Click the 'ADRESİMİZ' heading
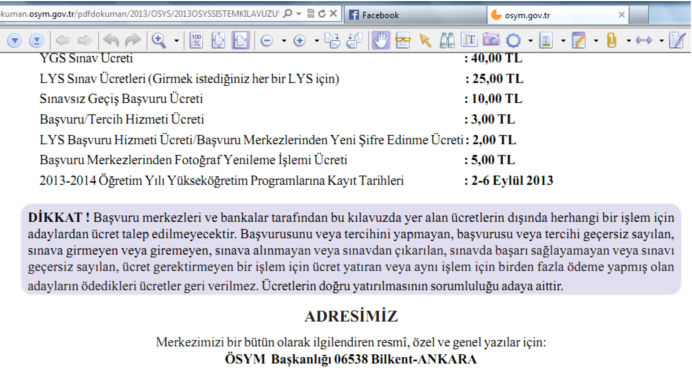The width and height of the screenshot is (692, 376). tap(351, 316)
